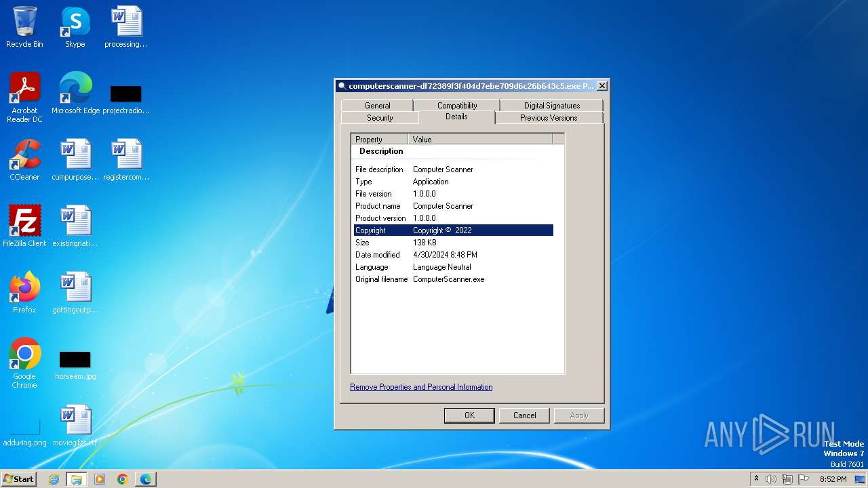Open Firefox desktop shortcut

(24, 293)
